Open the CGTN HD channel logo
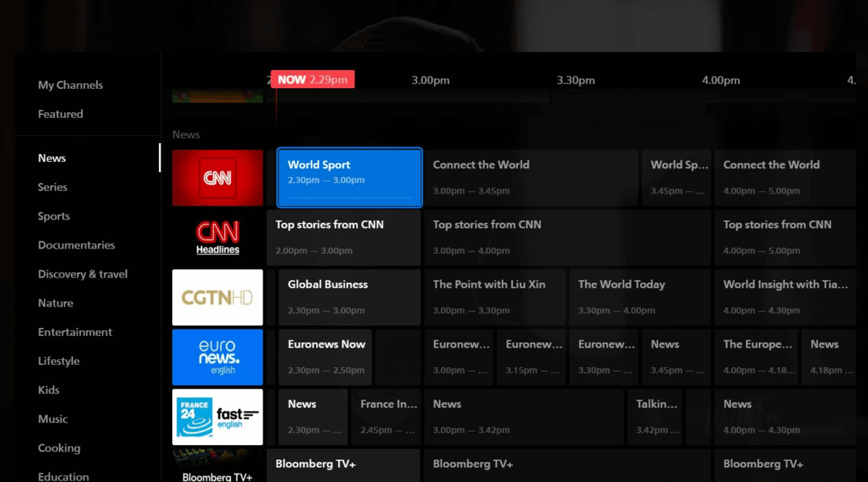Screen dimensions: 868x482 218,298
